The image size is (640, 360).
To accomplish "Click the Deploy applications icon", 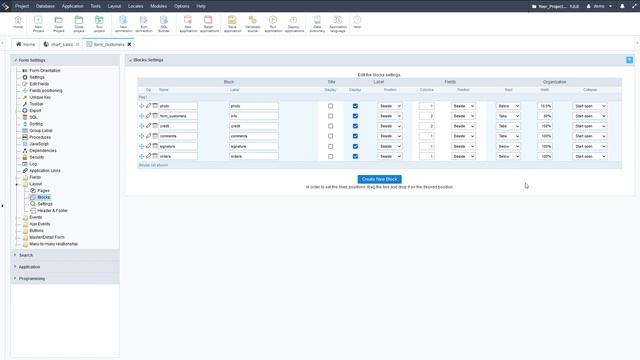I will (294, 24).
